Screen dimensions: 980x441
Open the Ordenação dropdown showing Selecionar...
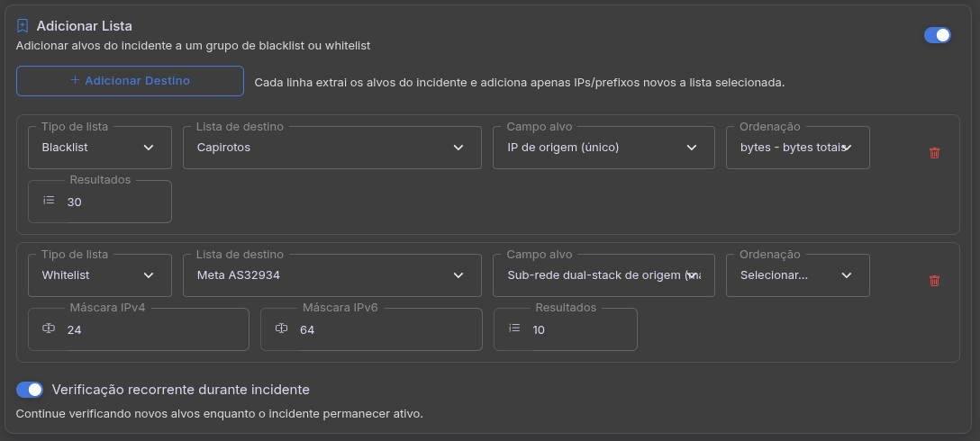pos(797,275)
